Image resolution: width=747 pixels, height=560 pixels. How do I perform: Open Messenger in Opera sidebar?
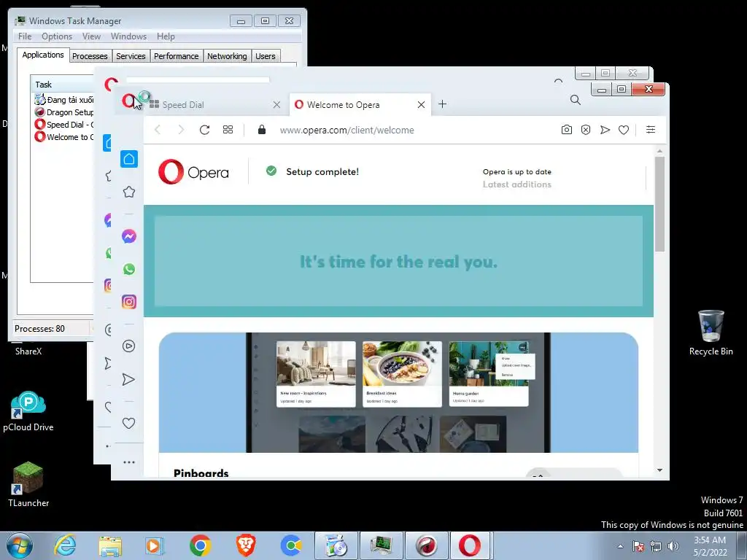point(128,236)
